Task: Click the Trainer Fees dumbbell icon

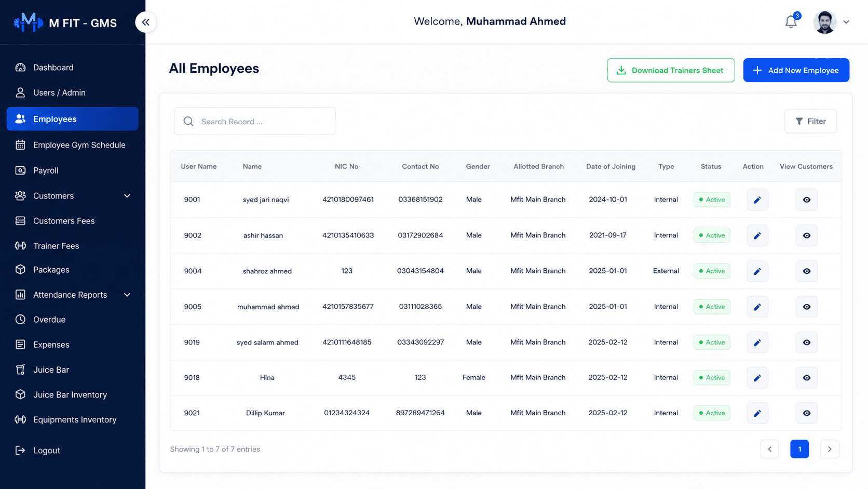Action: 20,246
